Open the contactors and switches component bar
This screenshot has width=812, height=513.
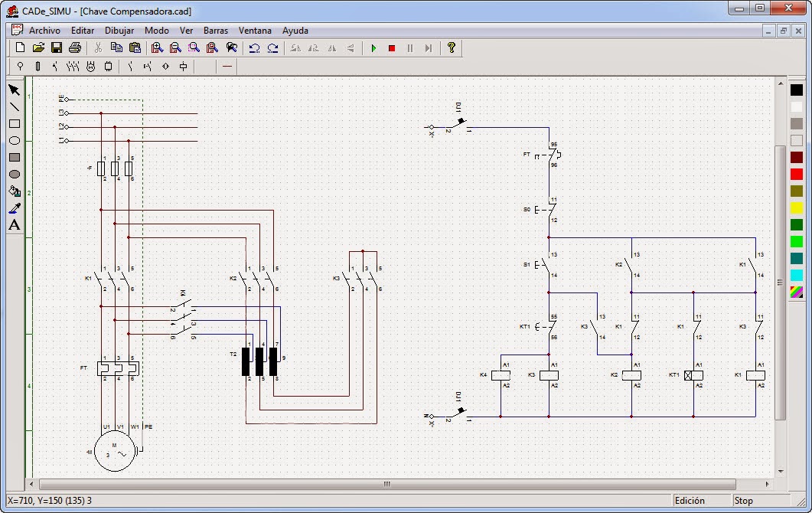73,66
